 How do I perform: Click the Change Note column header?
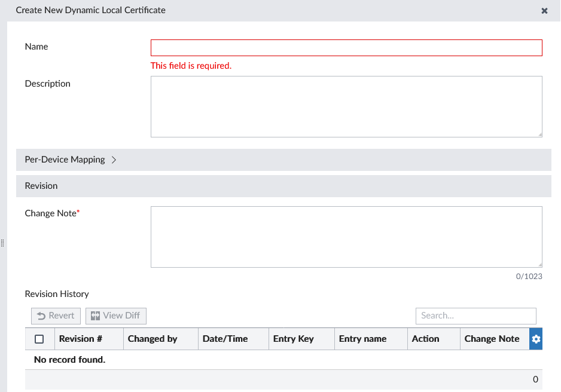click(495, 339)
